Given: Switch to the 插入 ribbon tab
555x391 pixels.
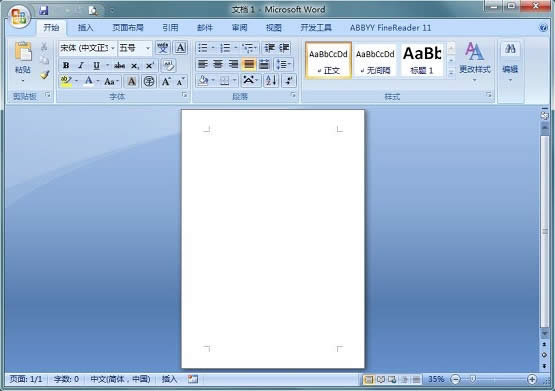Looking at the screenshot, I should point(85,28).
